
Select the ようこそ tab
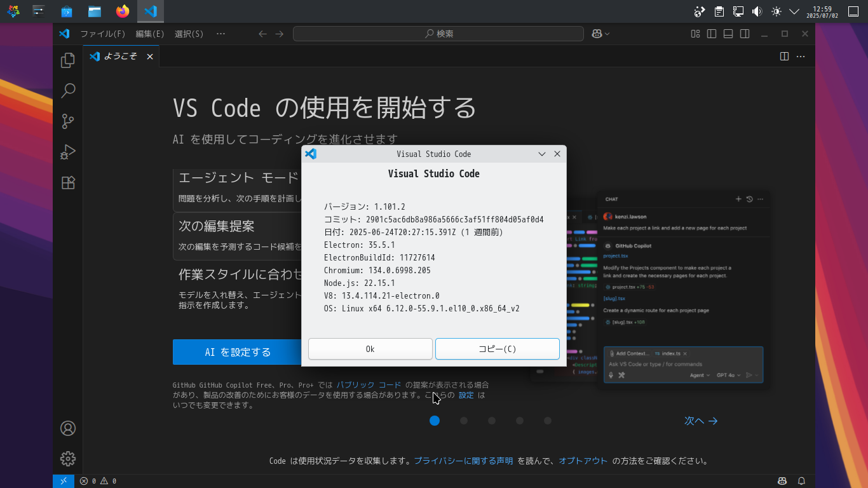[x=121, y=57]
